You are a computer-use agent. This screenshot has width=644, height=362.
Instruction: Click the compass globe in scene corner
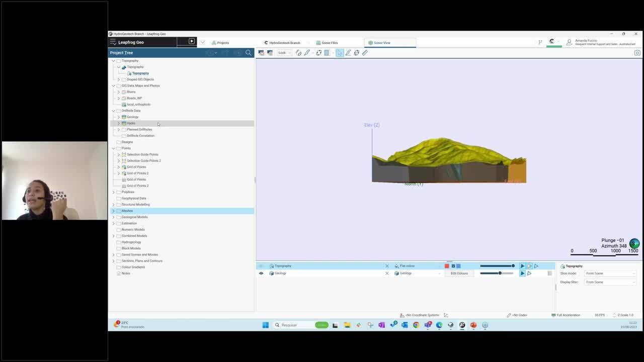click(634, 244)
